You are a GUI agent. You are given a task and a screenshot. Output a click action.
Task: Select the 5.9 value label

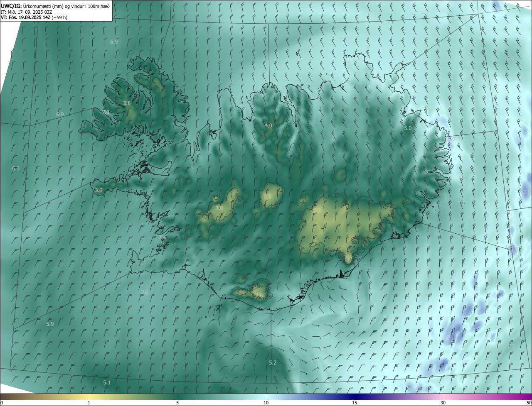pos(50,324)
